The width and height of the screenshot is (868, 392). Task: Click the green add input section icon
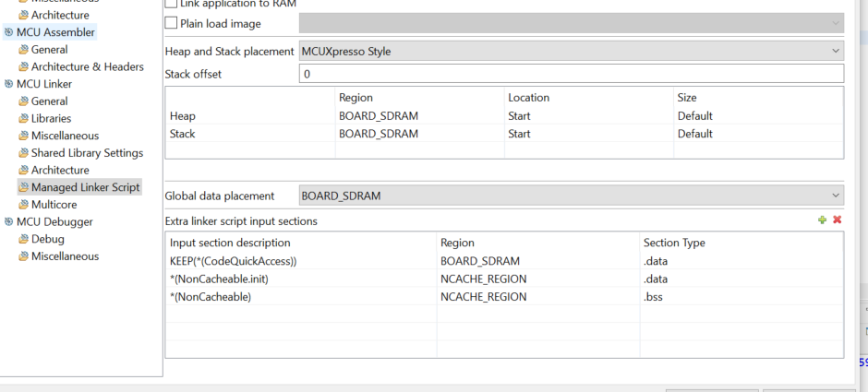point(822,220)
